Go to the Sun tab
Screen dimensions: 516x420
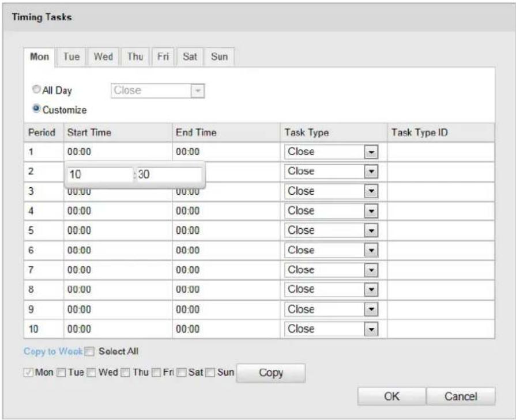[x=219, y=57]
